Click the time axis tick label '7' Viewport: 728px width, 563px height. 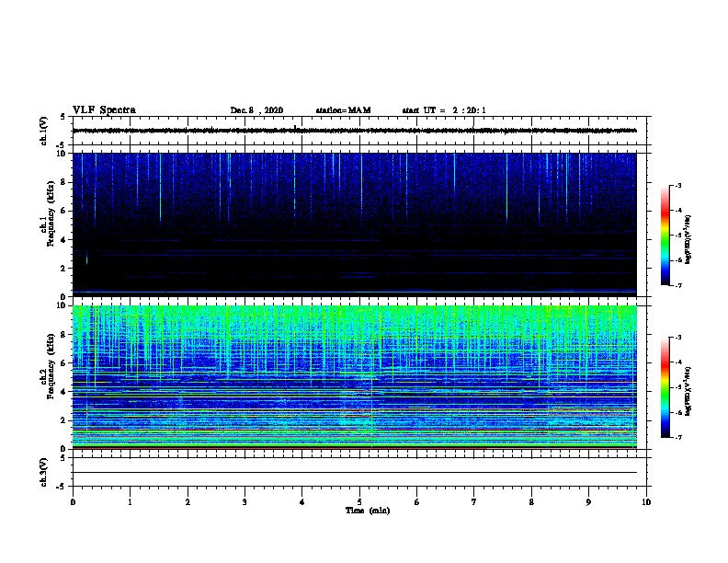[x=474, y=502]
